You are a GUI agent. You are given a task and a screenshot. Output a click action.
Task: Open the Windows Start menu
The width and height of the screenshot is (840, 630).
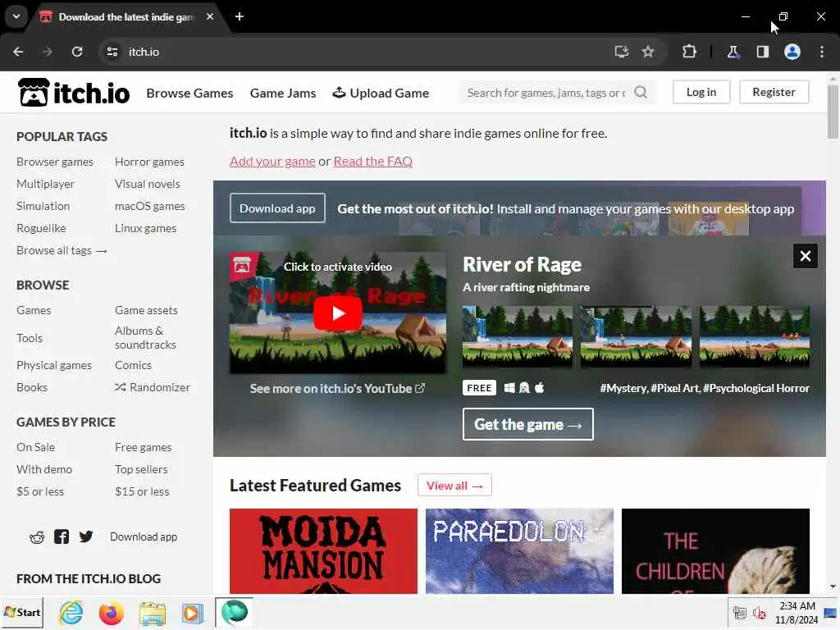point(22,612)
